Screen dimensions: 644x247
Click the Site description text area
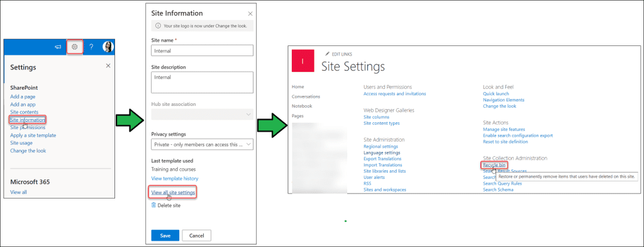pos(202,83)
